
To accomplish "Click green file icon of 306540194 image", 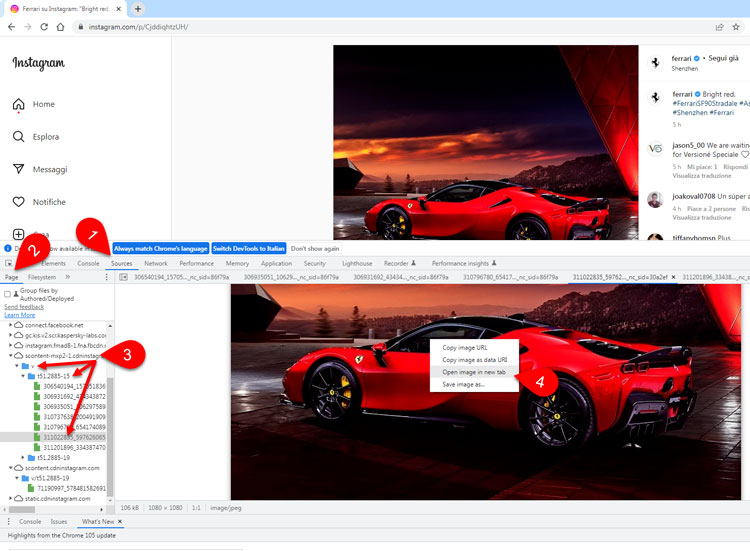I will 37,386.
